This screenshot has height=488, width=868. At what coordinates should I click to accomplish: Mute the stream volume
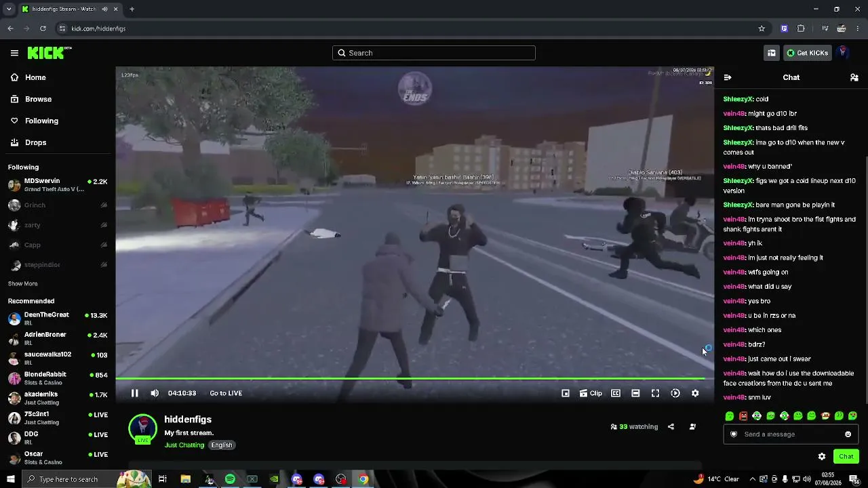[155, 393]
